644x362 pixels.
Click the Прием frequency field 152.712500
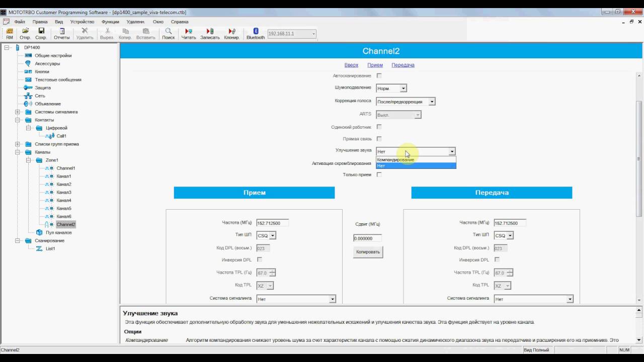pyautogui.click(x=272, y=223)
